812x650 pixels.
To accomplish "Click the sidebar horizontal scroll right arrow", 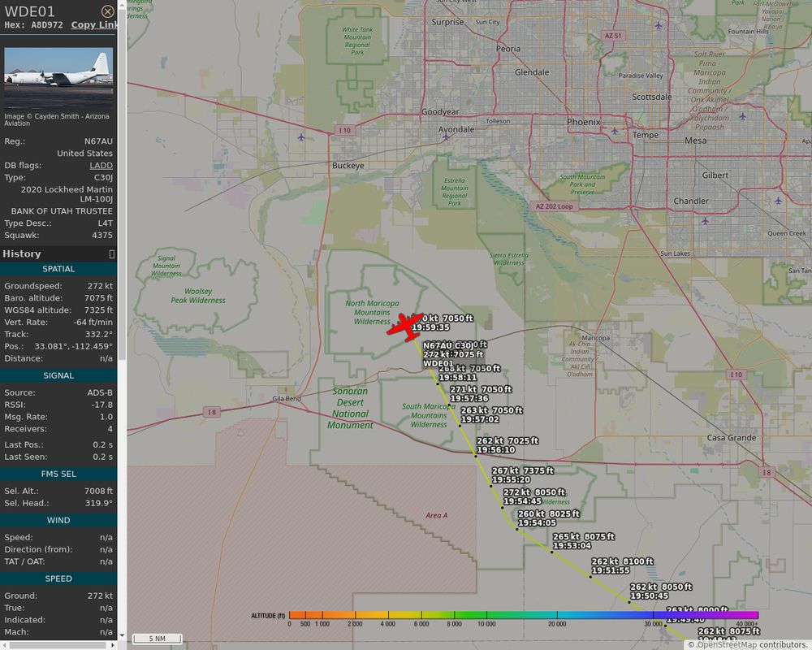I will tap(113, 645).
